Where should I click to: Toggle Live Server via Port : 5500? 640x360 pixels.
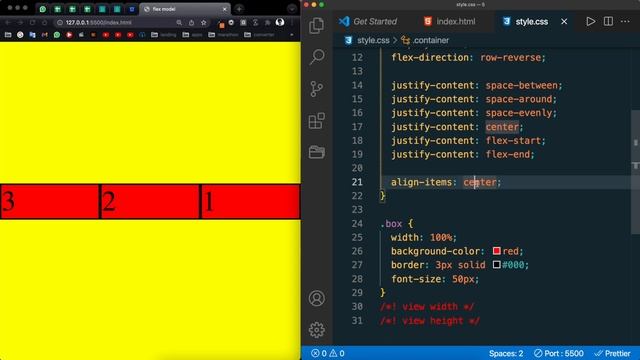(x=559, y=353)
